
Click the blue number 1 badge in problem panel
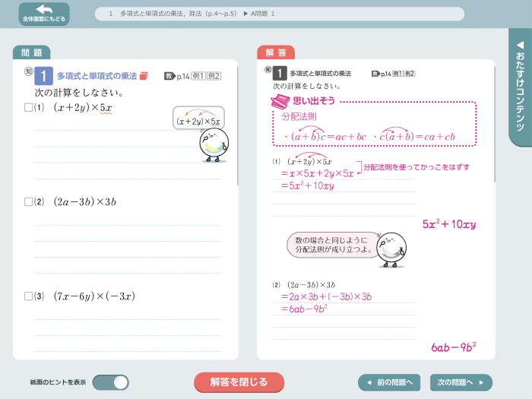pyautogui.click(x=43, y=76)
